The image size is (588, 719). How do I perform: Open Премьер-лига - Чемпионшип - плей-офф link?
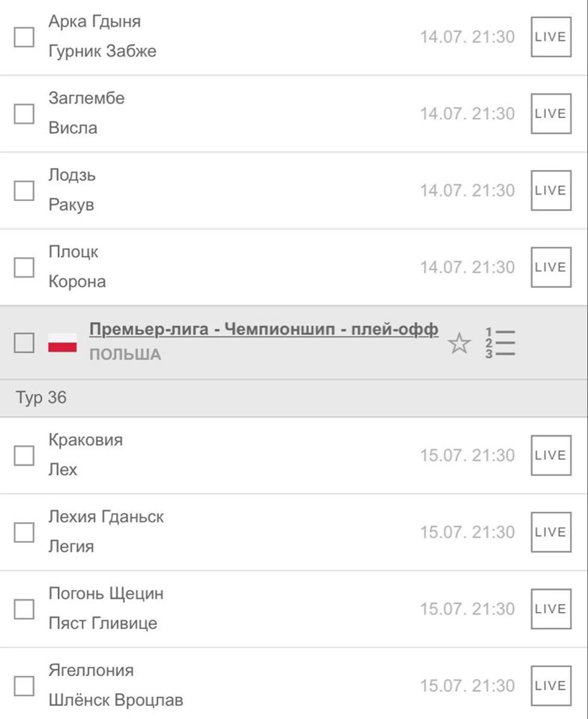264,329
